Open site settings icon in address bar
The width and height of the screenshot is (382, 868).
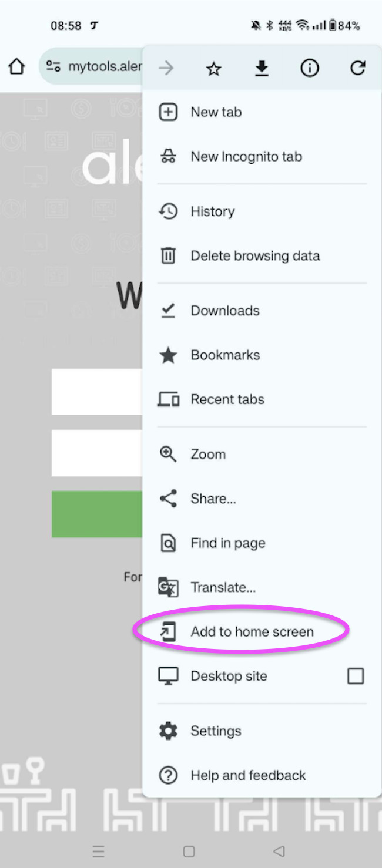click(53, 66)
